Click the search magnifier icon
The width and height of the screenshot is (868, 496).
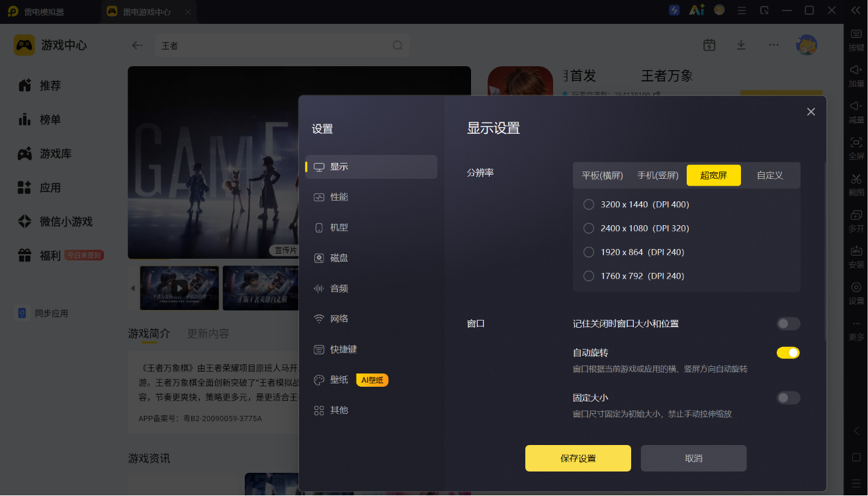398,46
